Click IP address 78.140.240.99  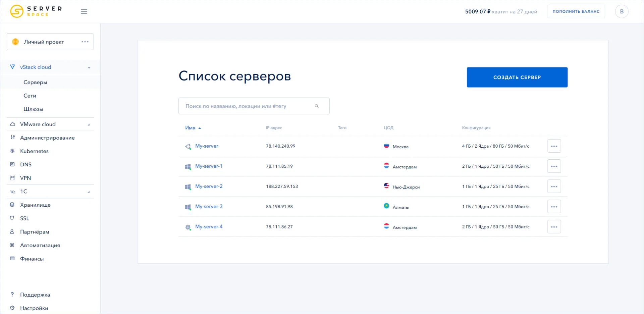(x=281, y=146)
